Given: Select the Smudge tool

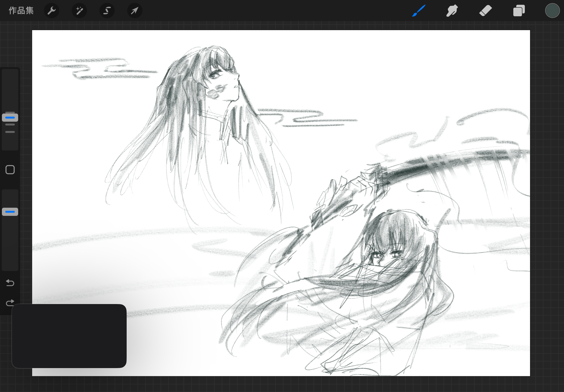Looking at the screenshot, I should 452,11.
